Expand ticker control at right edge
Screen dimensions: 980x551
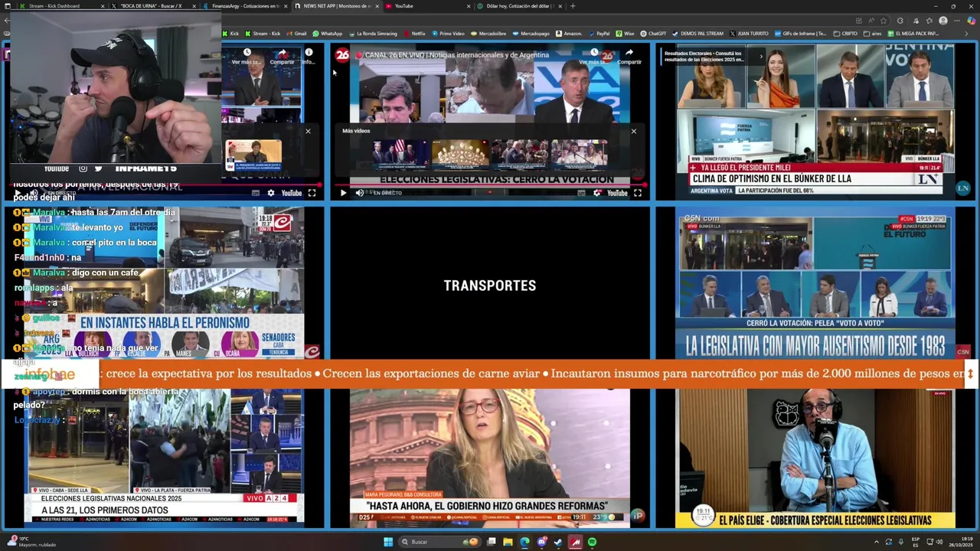[x=970, y=374]
